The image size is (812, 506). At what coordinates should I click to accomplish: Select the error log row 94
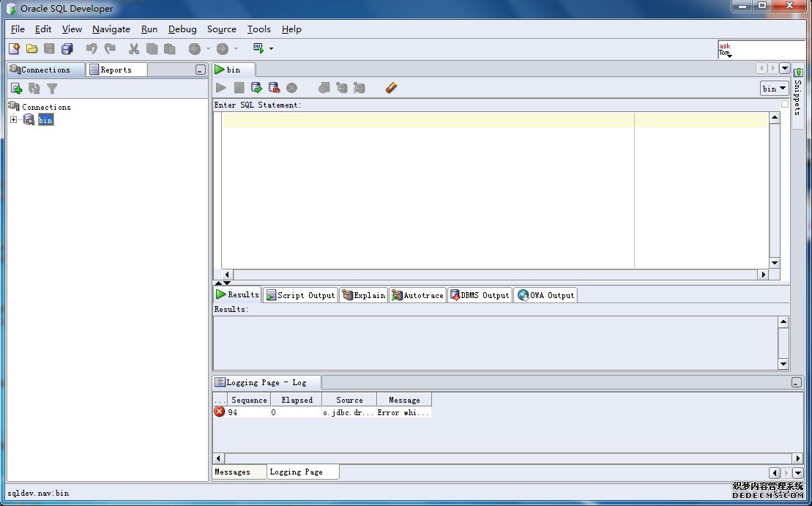pyautogui.click(x=322, y=412)
